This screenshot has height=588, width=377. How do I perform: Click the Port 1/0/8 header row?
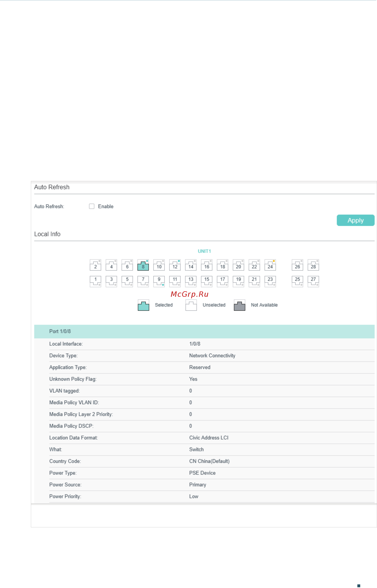(x=204, y=331)
